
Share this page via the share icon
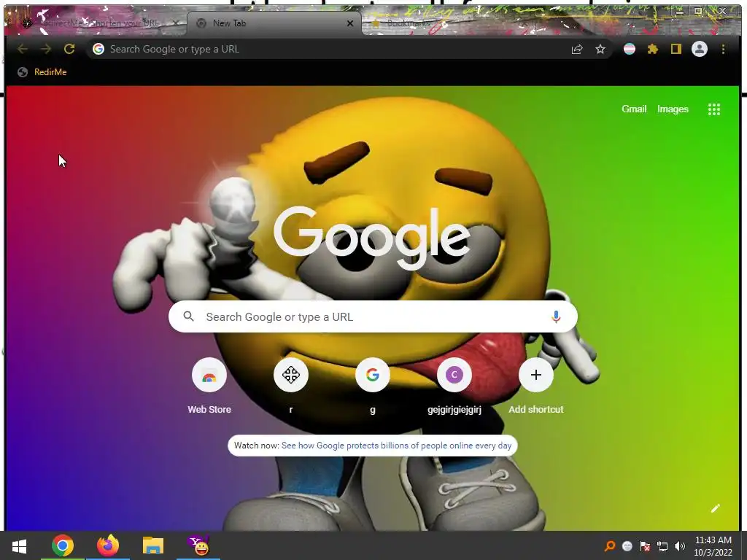click(577, 49)
